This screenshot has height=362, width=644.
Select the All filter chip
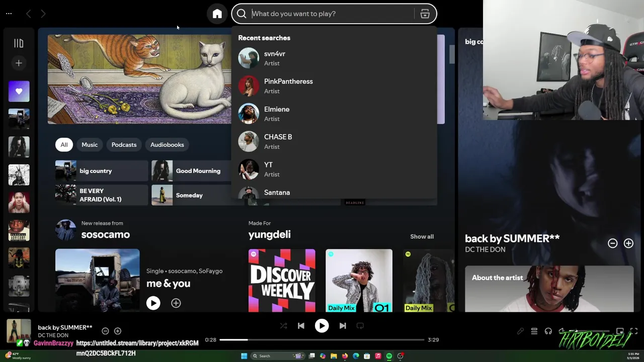tap(64, 145)
